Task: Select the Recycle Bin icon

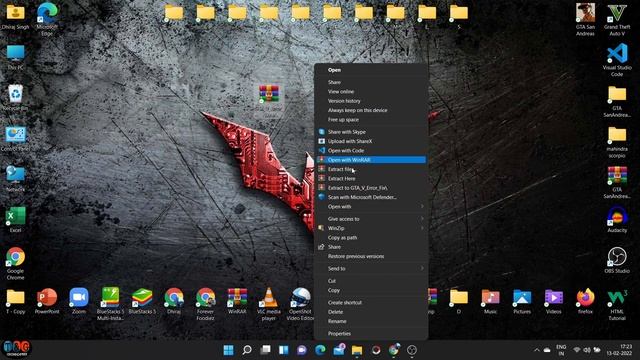Action: click(16, 98)
